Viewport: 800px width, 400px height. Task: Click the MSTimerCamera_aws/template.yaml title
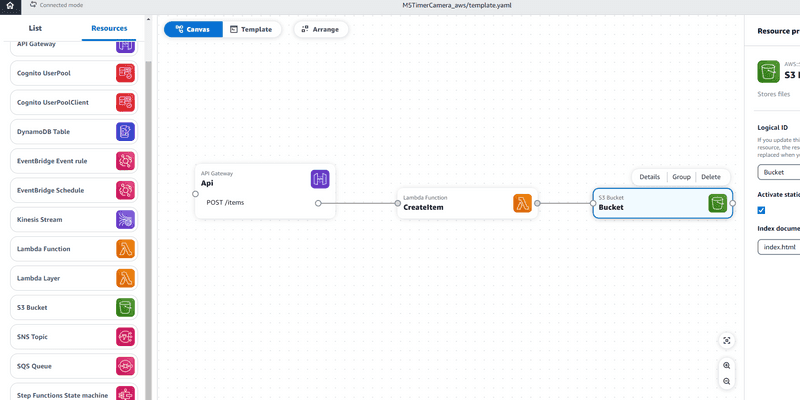(x=457, y=5)
